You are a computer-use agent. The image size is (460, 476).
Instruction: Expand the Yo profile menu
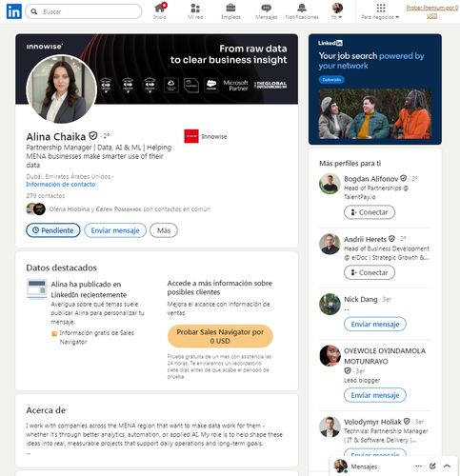337,11
